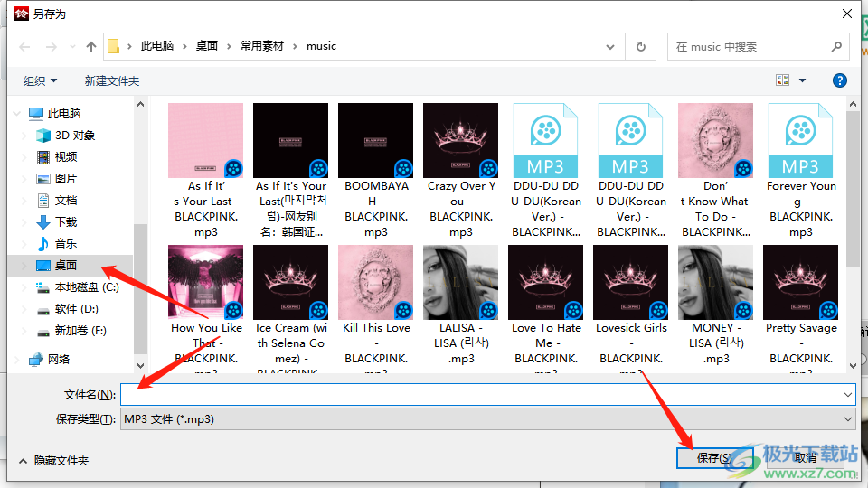Screen dimensions: 868x488
Task: Refresh the music folder listing
Action: 640,46
